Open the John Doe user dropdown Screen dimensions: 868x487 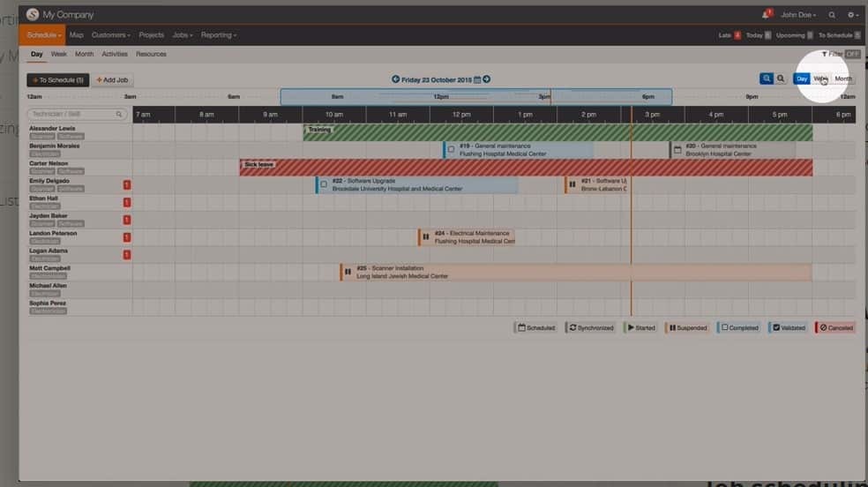[798, 15]
